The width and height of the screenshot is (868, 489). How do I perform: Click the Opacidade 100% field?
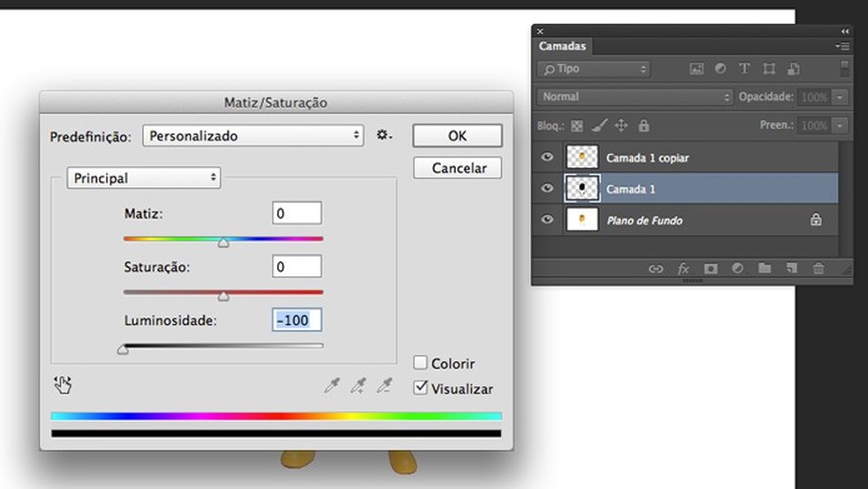click(814, 97)
